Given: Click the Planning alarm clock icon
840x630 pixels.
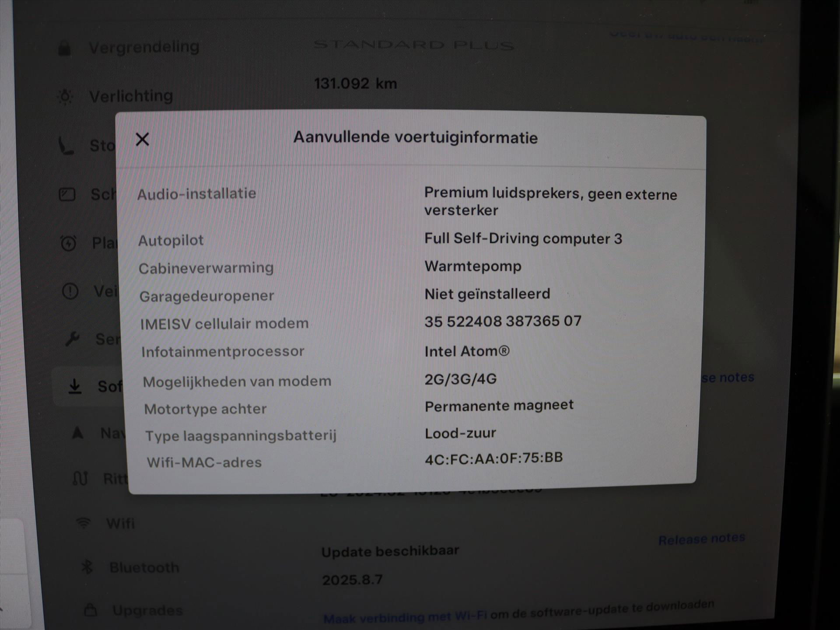Looking at the screenshot, I should [x=68, y=243].
